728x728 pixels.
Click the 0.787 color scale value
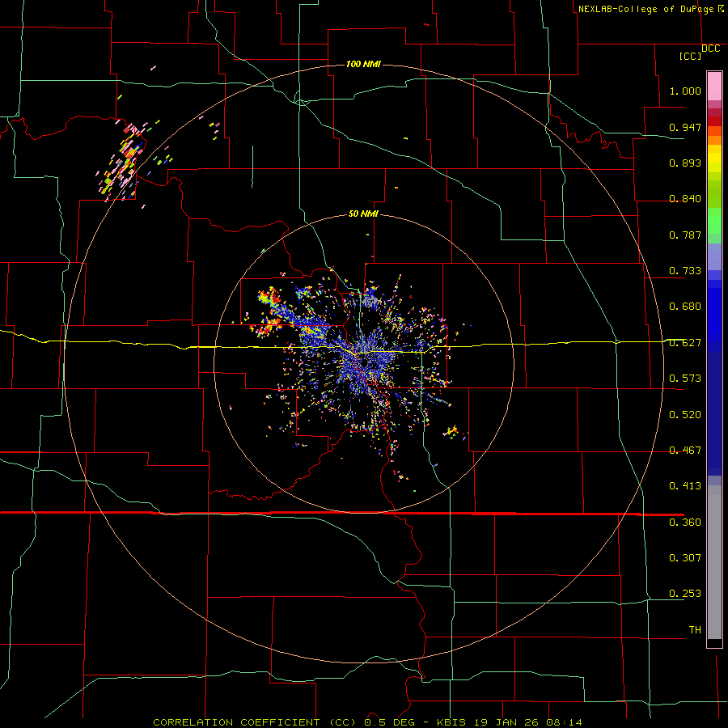(x=685, y=235)
